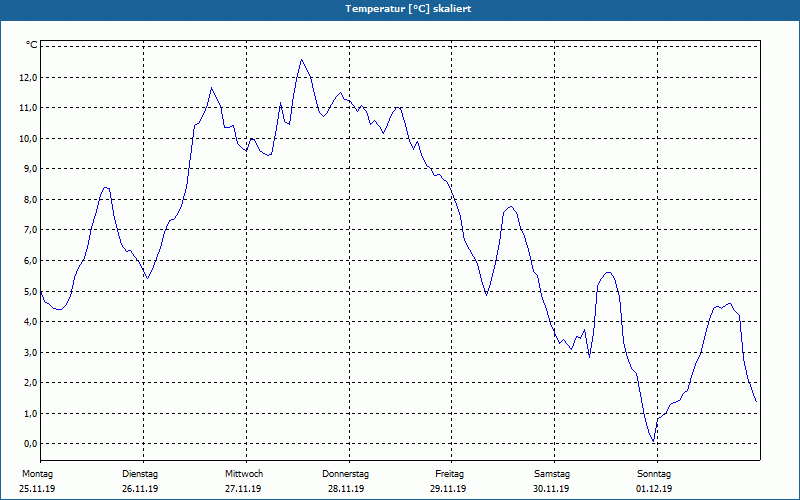Select the Freitag day label
The image size is (800, 500).
pyautogui.click(x=449, y=474)
